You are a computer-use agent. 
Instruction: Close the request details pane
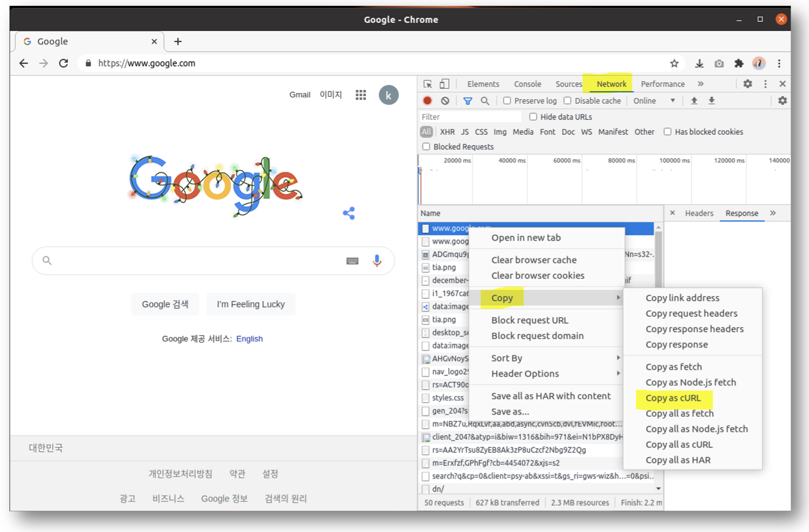tap(673, 213)
